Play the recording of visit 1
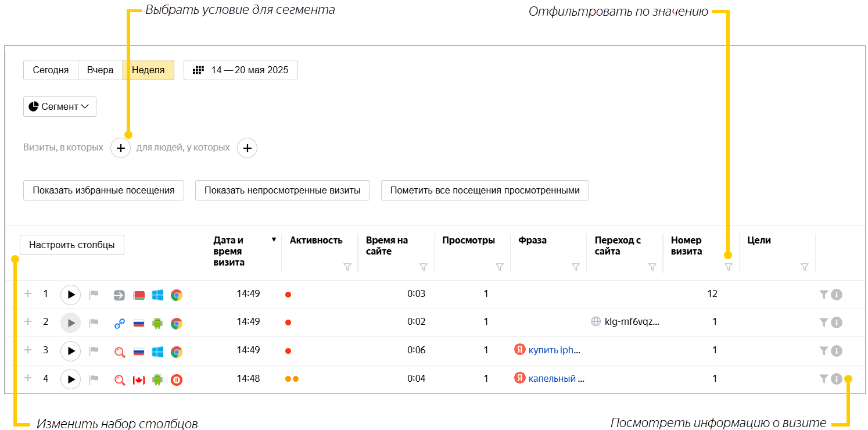 pos(70,295)
